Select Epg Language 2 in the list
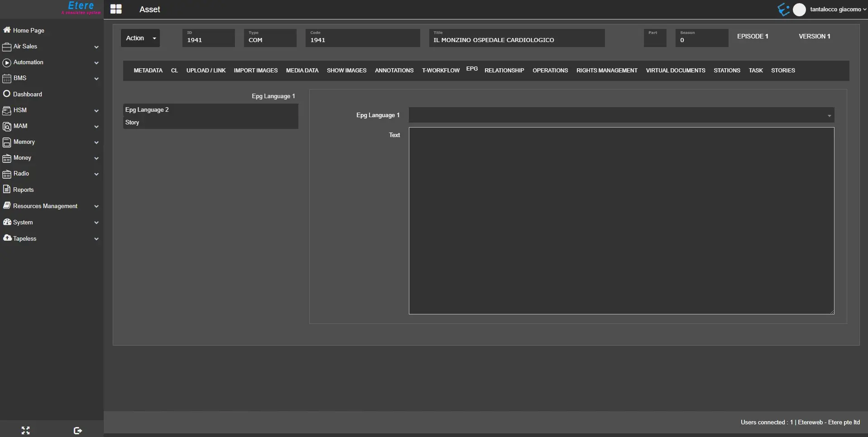Screen dimensions: 868x437 click(147, 110)
